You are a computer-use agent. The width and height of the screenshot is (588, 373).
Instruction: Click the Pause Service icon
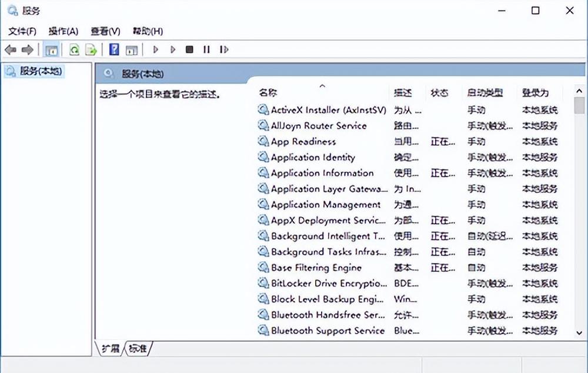[x=206, y=49]
